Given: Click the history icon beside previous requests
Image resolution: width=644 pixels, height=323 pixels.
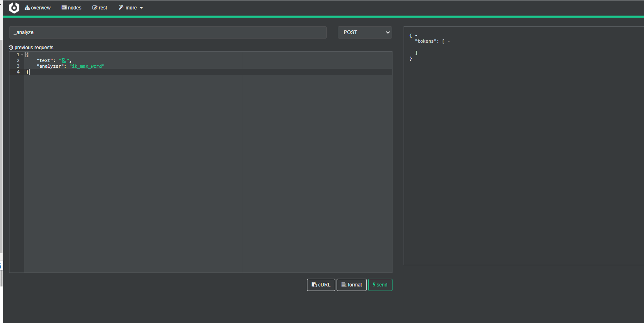Looking at the screenshot, I should pos(10,47).
